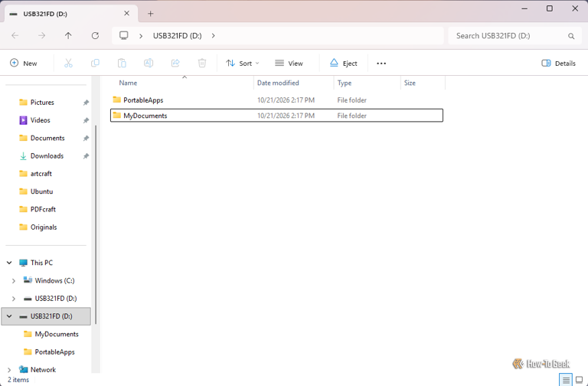
Task: Click File folder type of PortableApps row
Action: (x=351, y=100)
